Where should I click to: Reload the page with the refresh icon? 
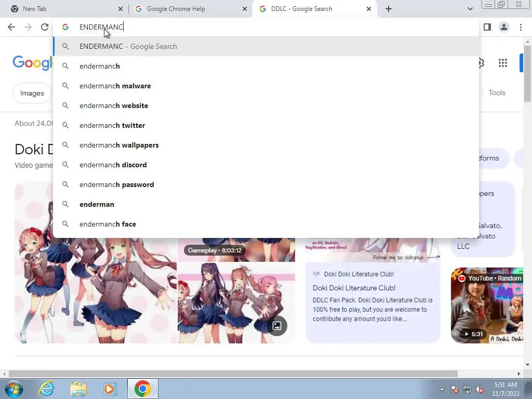pos(45,27)
